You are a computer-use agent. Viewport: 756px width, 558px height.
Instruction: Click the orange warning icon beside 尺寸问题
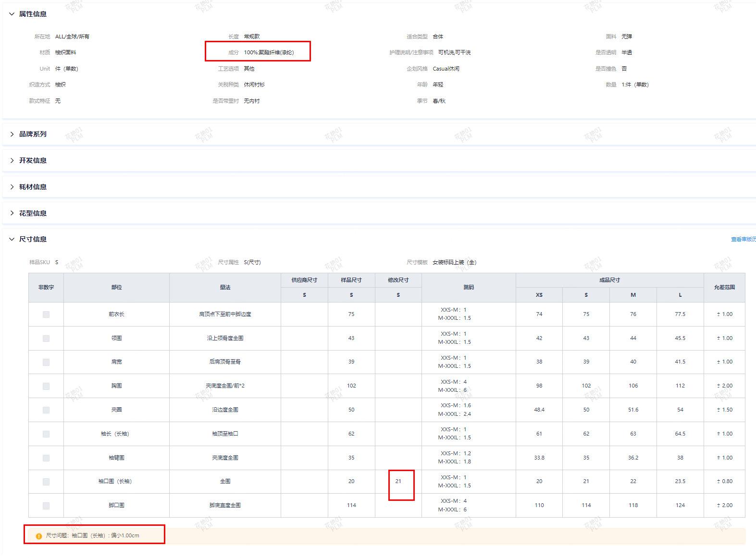coord(39,536)
